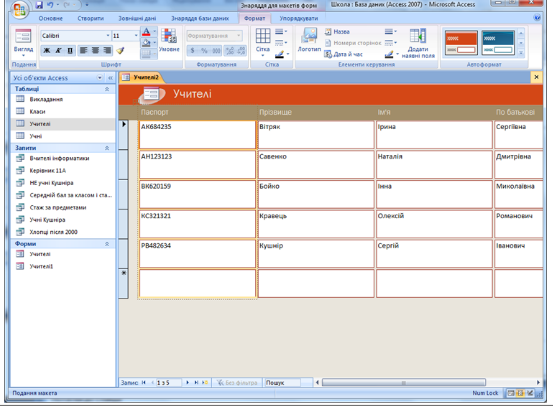Switch to the Створити ribbon tab
The width and height of the screenshot is (553, 412).
(91, 18)
